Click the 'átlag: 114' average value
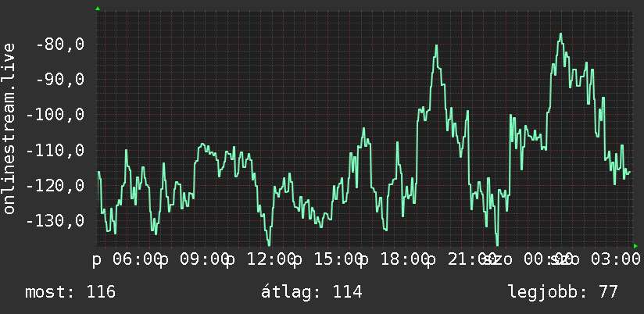 click(312, 292)
